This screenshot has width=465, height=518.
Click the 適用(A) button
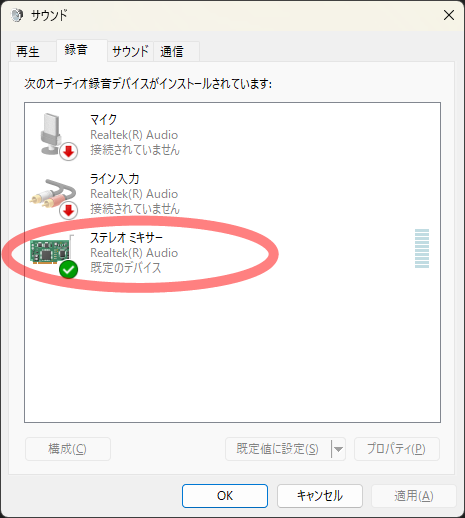point(414,496)
